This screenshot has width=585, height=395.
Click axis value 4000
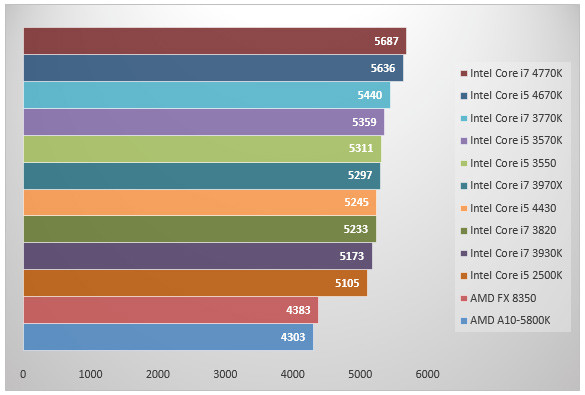[292, 374]
